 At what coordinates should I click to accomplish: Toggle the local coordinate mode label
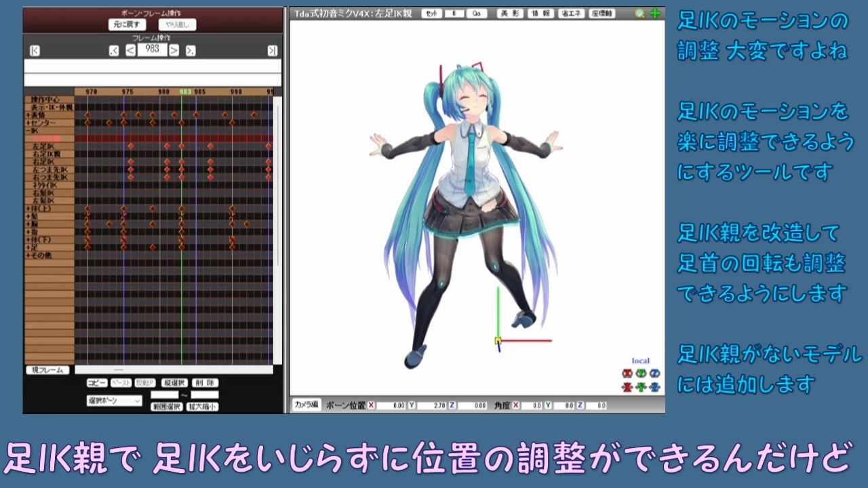point(640,361)
